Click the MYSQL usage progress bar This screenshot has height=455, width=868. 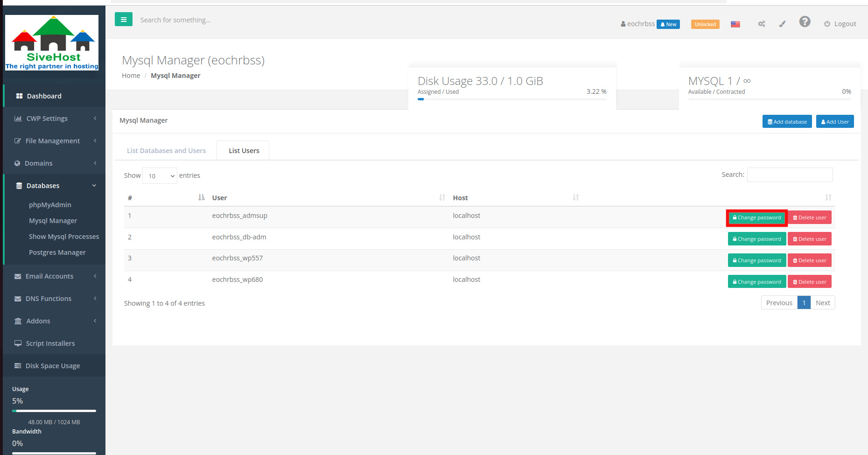(770, 99)
